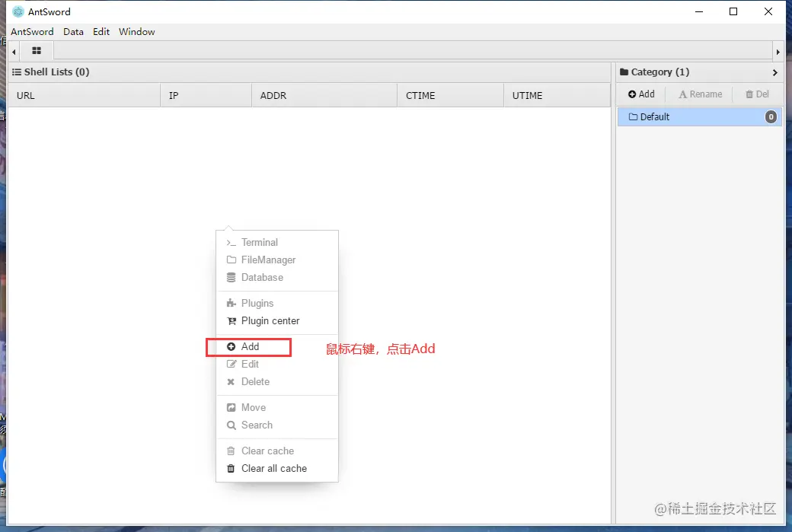Choose Terminal from the context menu
Screen dimensions: 792x532
[x=276, y=242]
